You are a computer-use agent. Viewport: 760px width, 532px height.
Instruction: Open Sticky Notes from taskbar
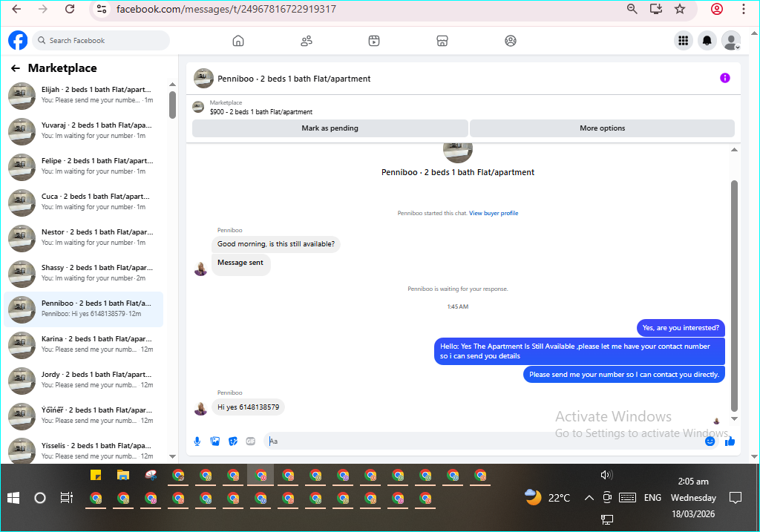[96, 476]
